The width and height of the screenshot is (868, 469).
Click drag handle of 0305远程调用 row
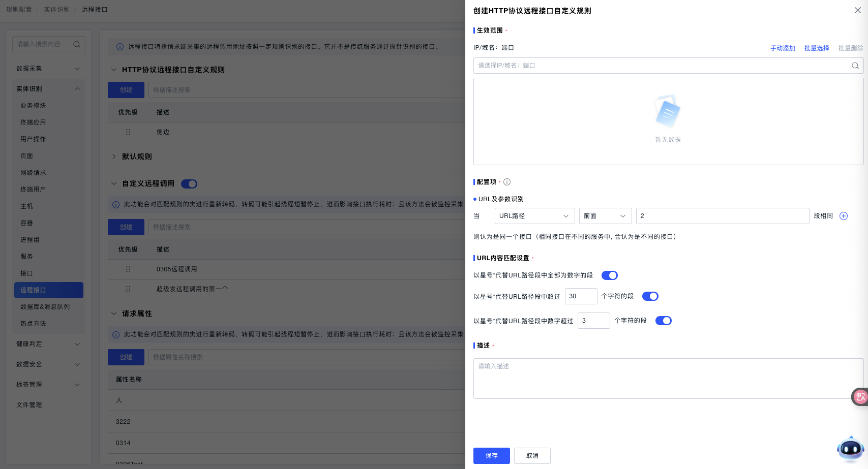click(x=128, y=269)
